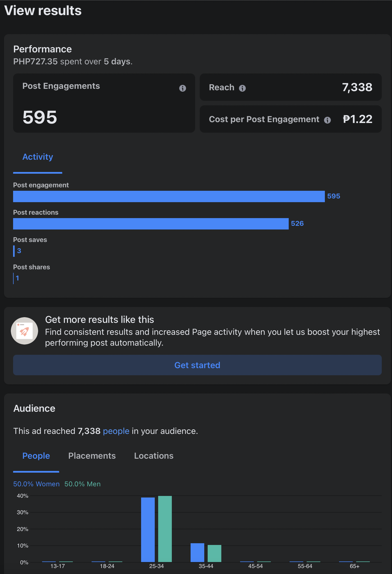
Task: Follow the blue 'people' link
Action: [116, 431]
